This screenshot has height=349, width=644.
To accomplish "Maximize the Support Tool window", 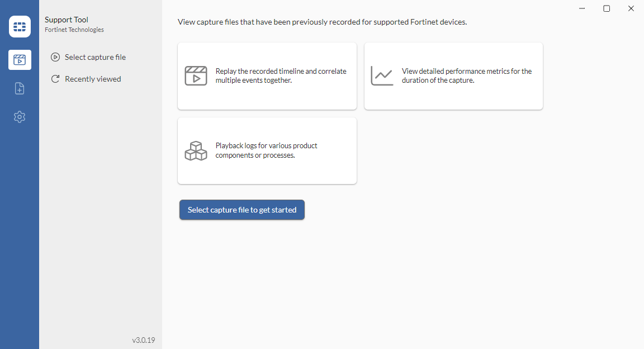I will pyautogui.click(x=607, y=8).
